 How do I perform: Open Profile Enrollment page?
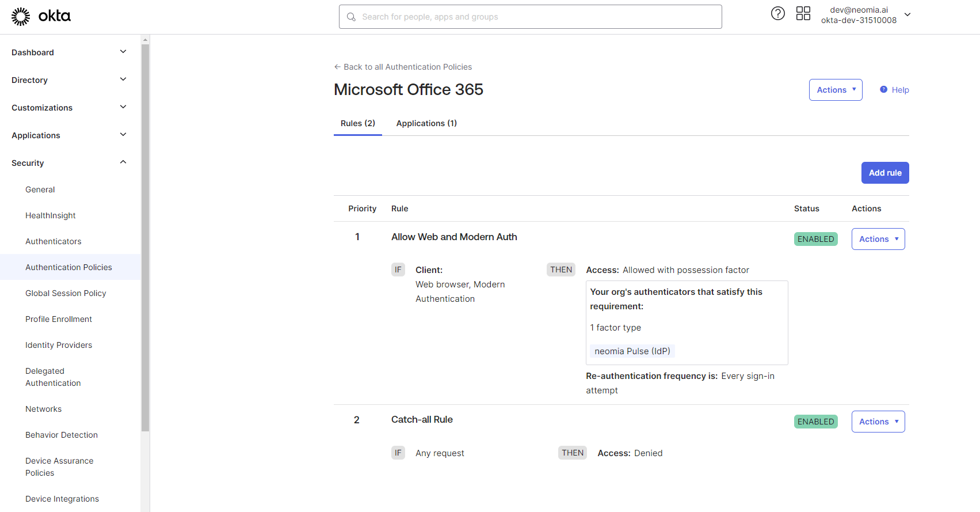[59, 319]
